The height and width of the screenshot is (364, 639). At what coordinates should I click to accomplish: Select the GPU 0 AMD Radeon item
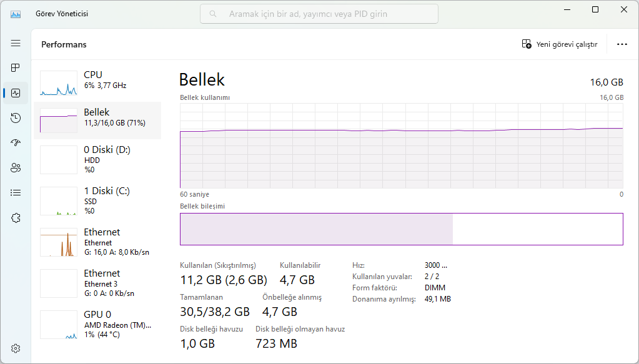click(97, 324)
